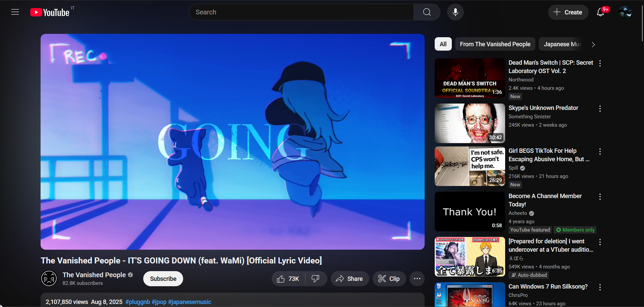Open the #japanesemusic hashtag
Image resolution: width=644 pixels, height=307 pixels.
pos(190,302)
